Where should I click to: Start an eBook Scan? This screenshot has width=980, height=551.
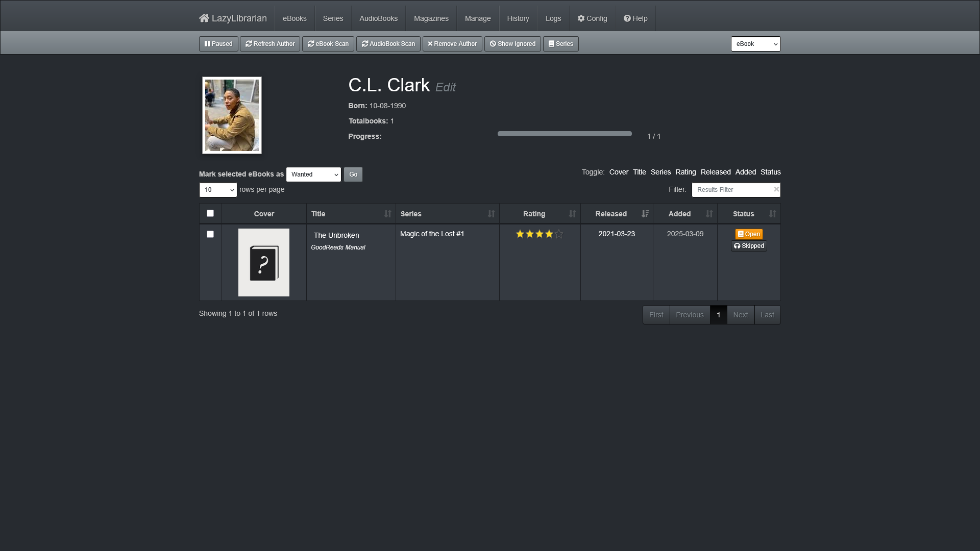tap(328, 44)
